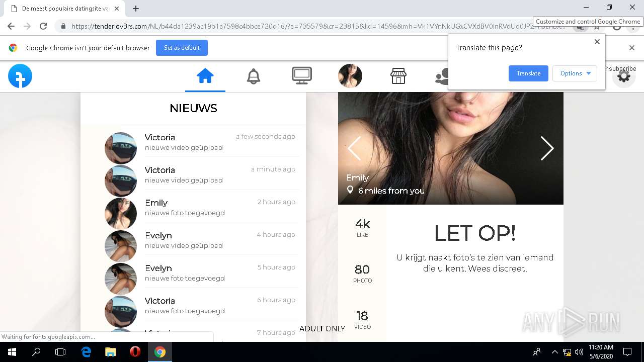Screen dimensions: 644x362
Task: Click the Translate button
Action: tap(528, 73)
